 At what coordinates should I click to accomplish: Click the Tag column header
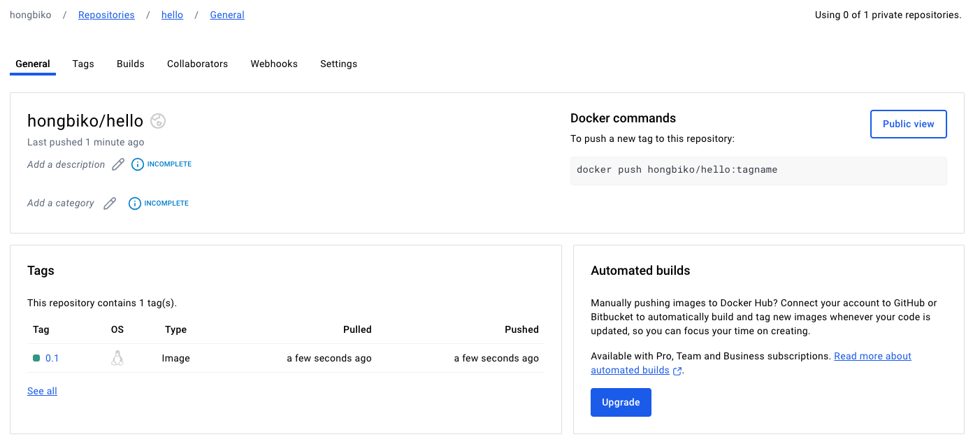point(41,329)
